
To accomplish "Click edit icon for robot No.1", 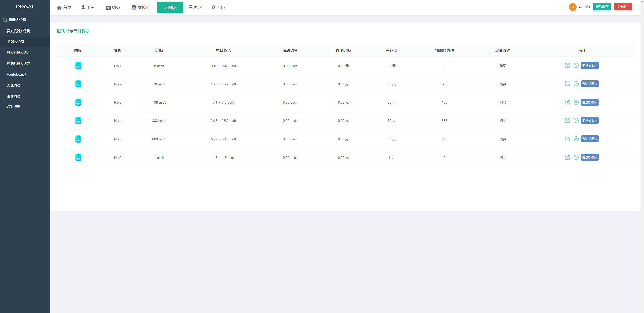I will 567,65.
